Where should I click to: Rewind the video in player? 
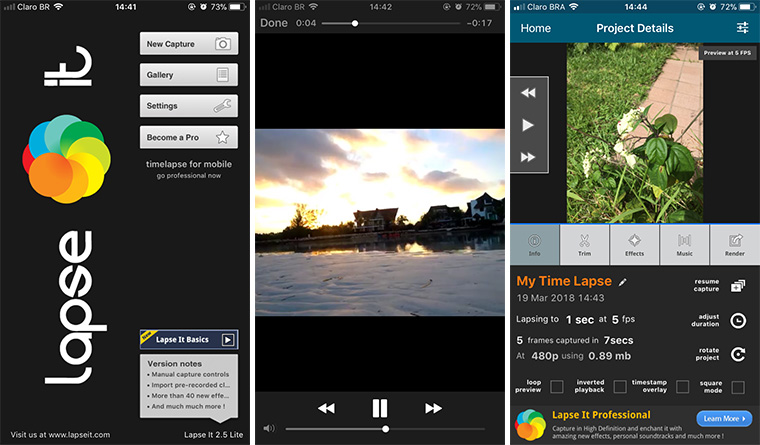click(326, 408)
